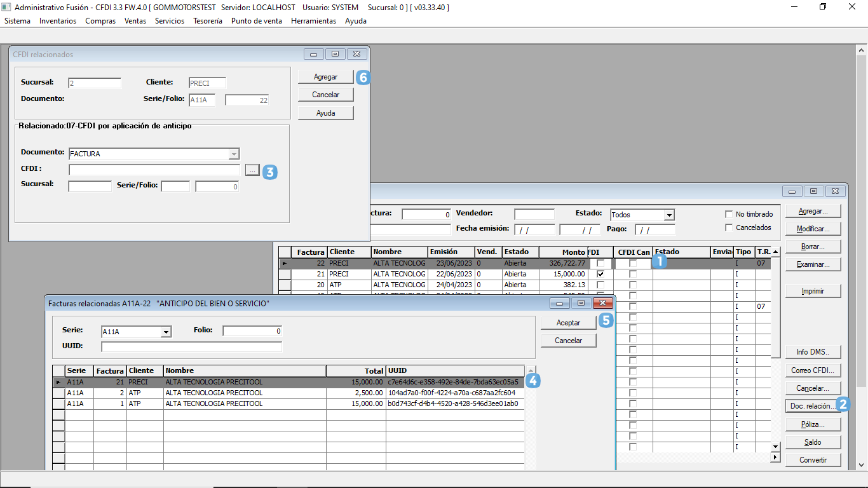Minimize the CFDI relacionados window
868x488 pixels.
pyautogui.click(x=314, y=55)
